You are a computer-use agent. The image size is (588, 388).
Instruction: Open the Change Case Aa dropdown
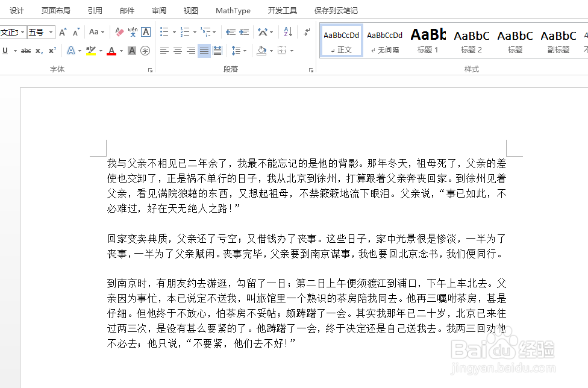(96, 33)
